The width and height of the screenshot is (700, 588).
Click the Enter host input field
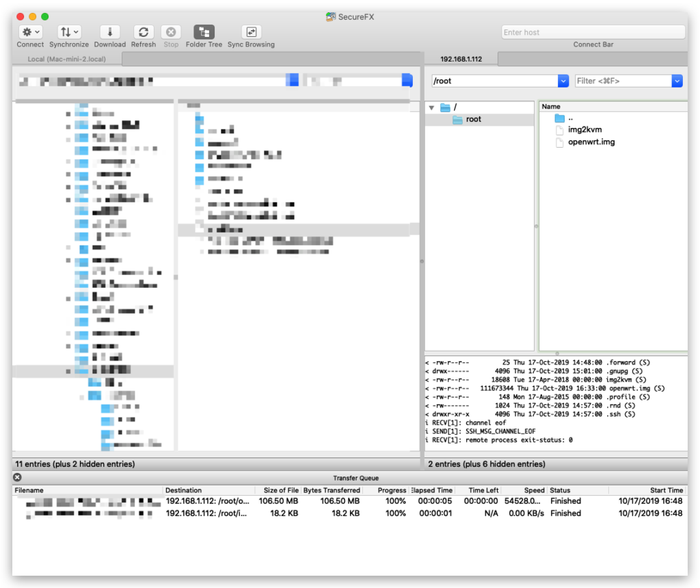593,32
